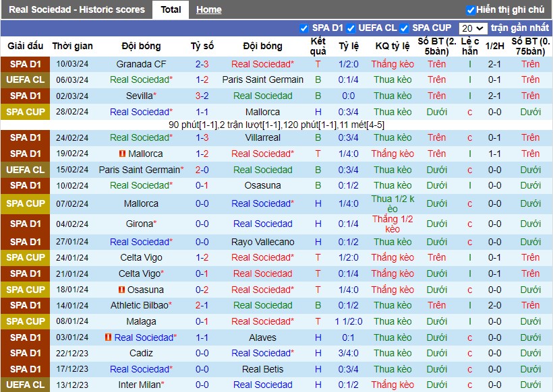The width and height of the screenshot is (553, 392).
Task: Click Giải đấu column header
Action: [x=26, y=46]
